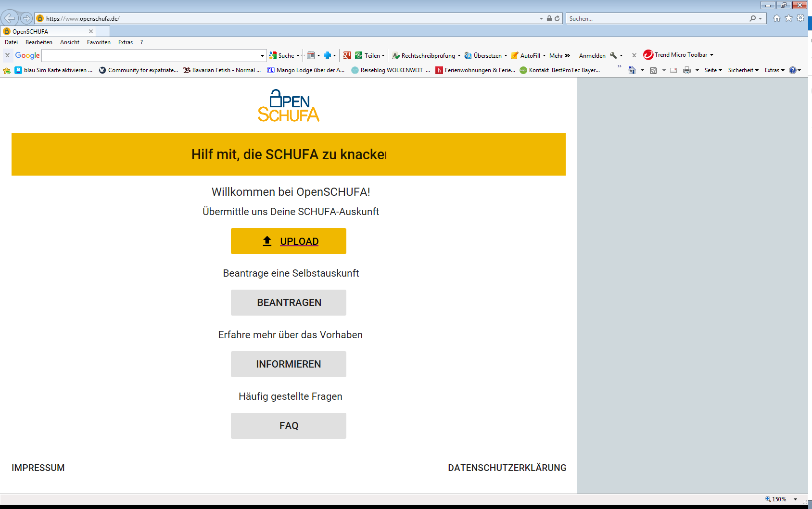Click the Trend Micro logo icon
This screenshot has width=812, height=509.
(648, 55)
